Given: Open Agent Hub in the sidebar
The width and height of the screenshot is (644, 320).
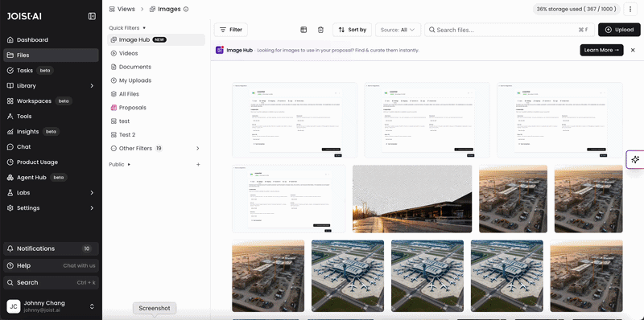Looking at the screenshot, I should click(51, 177).
